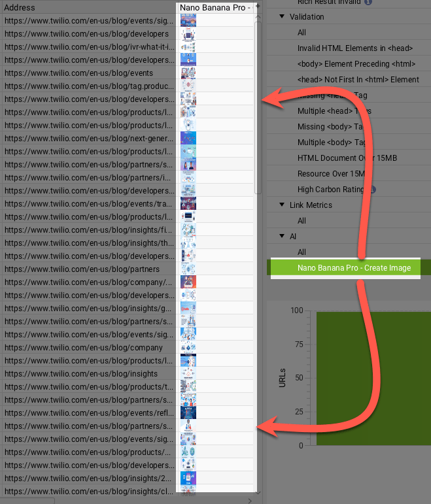This screenshot has height=504, width=431.
Task: Click the info icon beside Rich Result Invalid
Action: click(368, 2)
